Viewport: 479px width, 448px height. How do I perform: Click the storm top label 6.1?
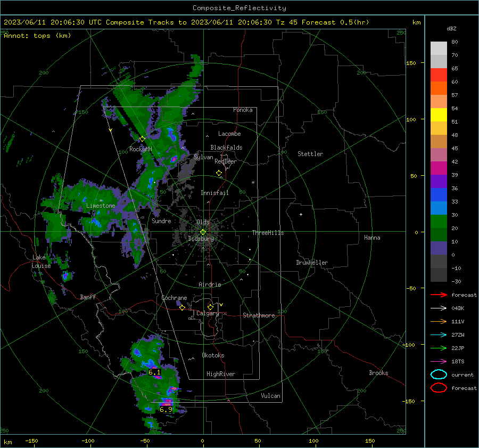click(x=154, y=372)
